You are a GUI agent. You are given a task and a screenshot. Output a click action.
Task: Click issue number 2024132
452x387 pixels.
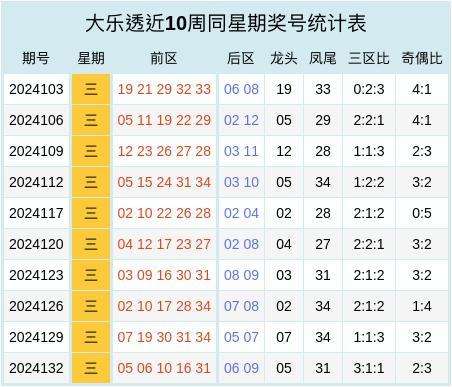[x=36, y=368]
